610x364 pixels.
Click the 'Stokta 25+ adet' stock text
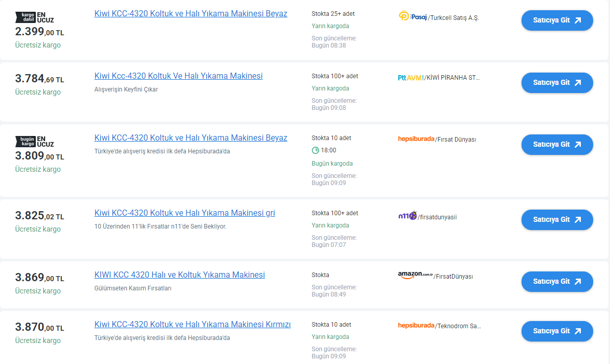pyautogui.click(x=333, y=14)
